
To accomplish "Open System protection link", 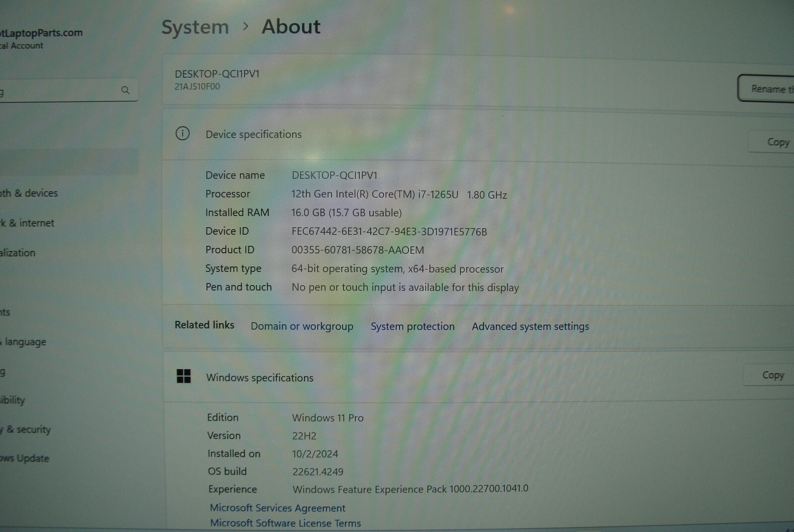I will 412,326.
